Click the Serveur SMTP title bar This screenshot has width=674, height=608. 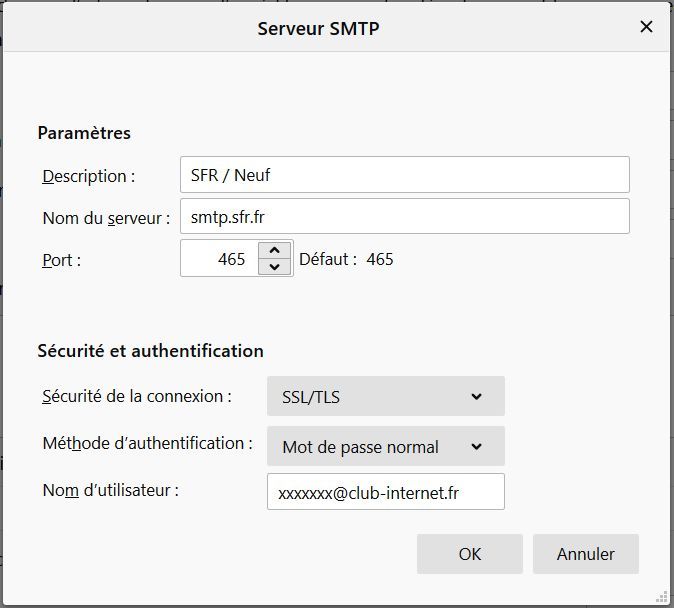pos(318,28)
